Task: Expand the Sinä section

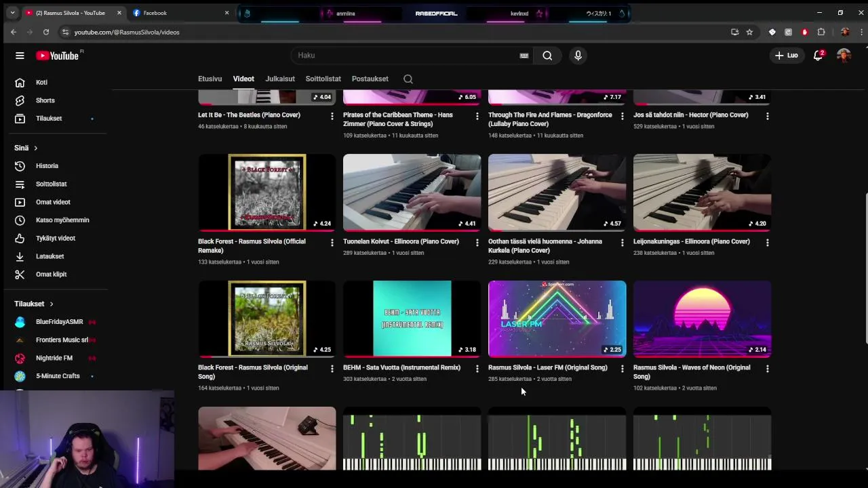Action: tap(26, 148)
